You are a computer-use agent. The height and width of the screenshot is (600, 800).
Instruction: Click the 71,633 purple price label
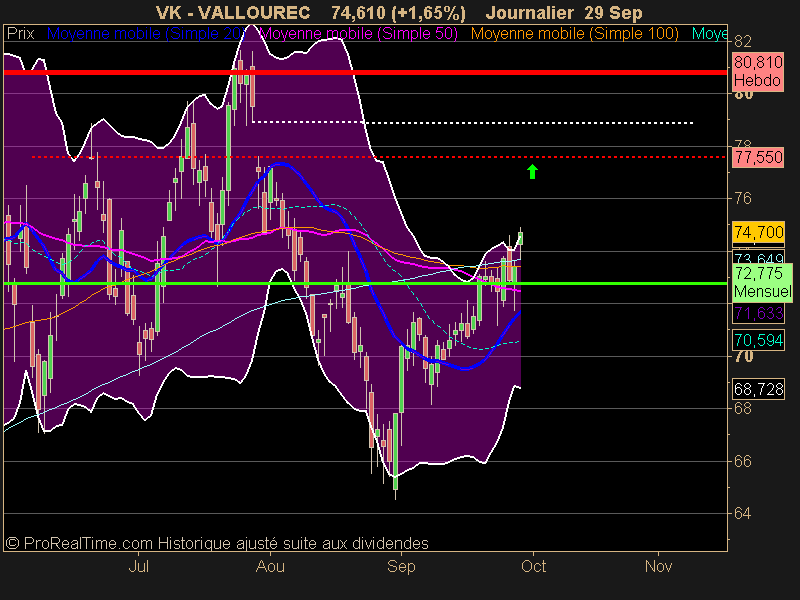click(x=758, y=313)
